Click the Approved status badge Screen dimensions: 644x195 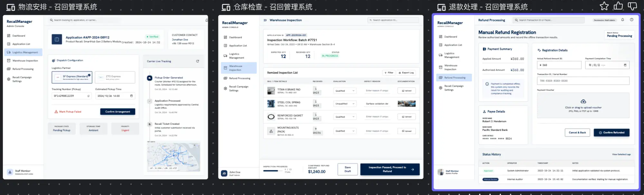(x=488, y=171)
